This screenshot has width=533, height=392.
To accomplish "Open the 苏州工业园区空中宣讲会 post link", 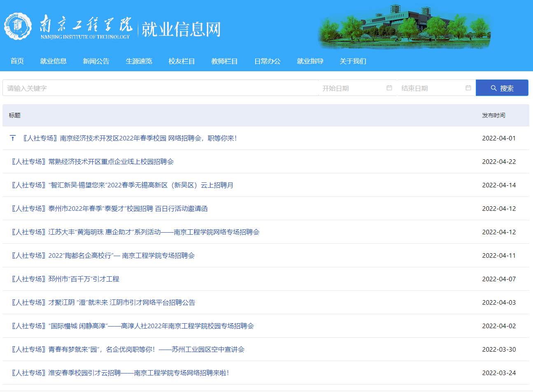I will pos(128,349).
